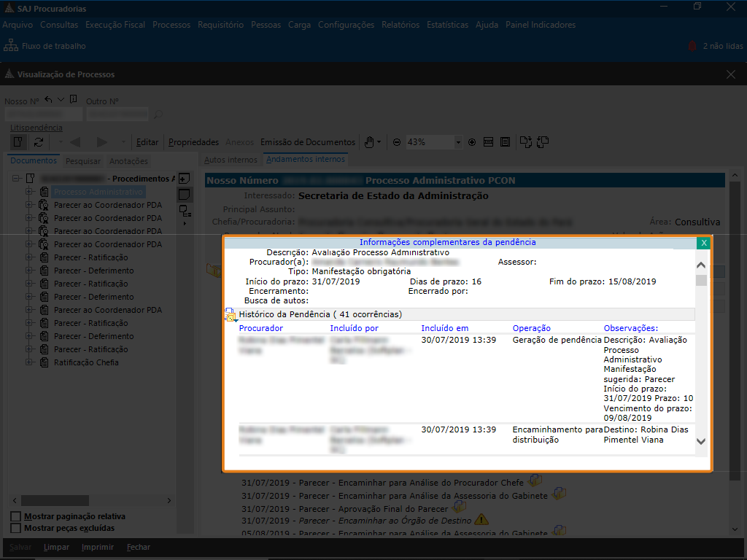Open the Execução Fiscal menu

click(115, 25)
